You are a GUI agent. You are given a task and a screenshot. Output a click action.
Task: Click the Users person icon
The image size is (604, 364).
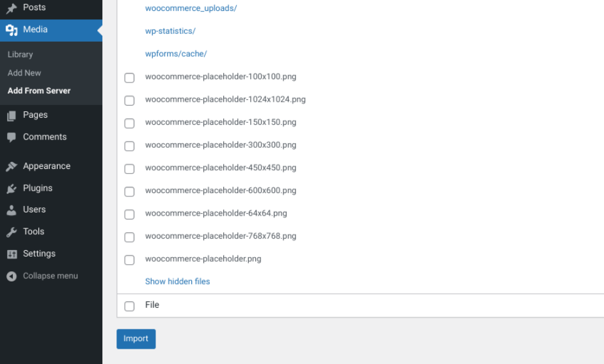pyautogui.click(x=12, y=210)
